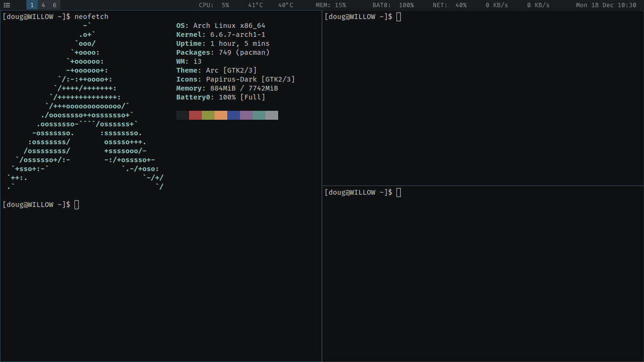Click the neofetch command text
Viewport: 644px width, 362px height.
click(x=91, y=17)
